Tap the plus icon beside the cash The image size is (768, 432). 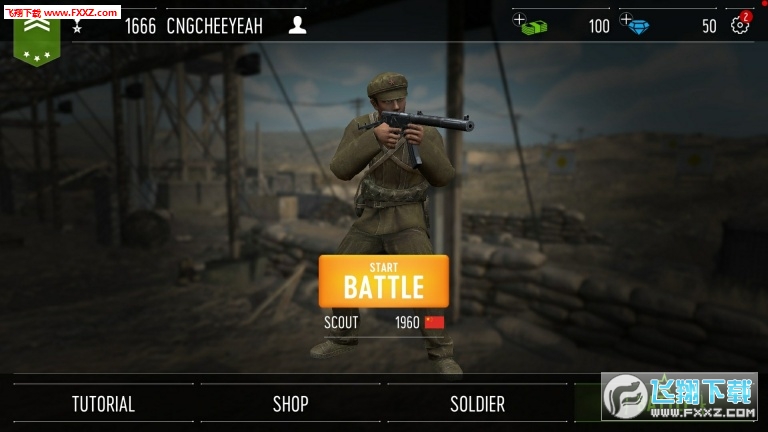point(519,20)
